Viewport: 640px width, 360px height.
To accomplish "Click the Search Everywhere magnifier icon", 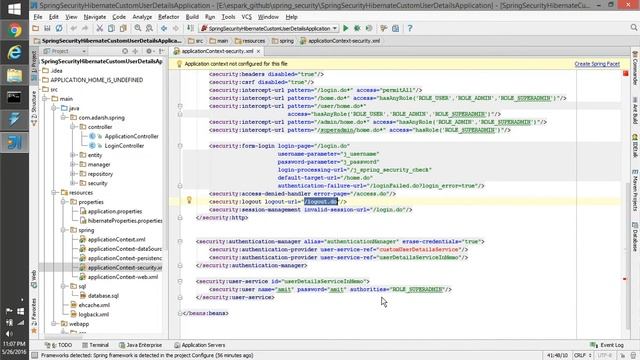I will point(633,27).
